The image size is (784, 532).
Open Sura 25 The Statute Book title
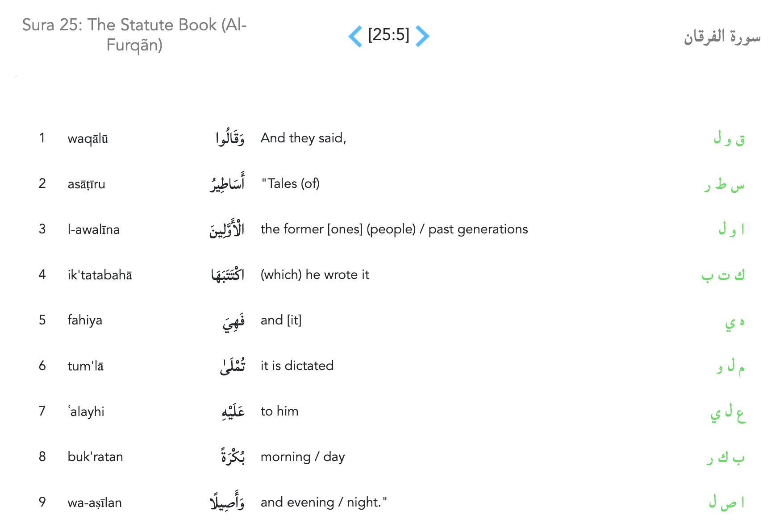pyautogui.click(x=134, y=35)
